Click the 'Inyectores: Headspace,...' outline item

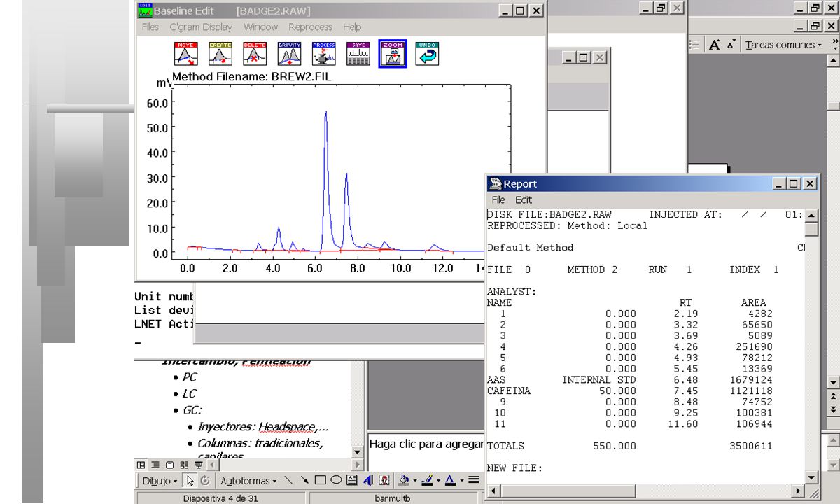pyautogui.click(x=263, y=426)
